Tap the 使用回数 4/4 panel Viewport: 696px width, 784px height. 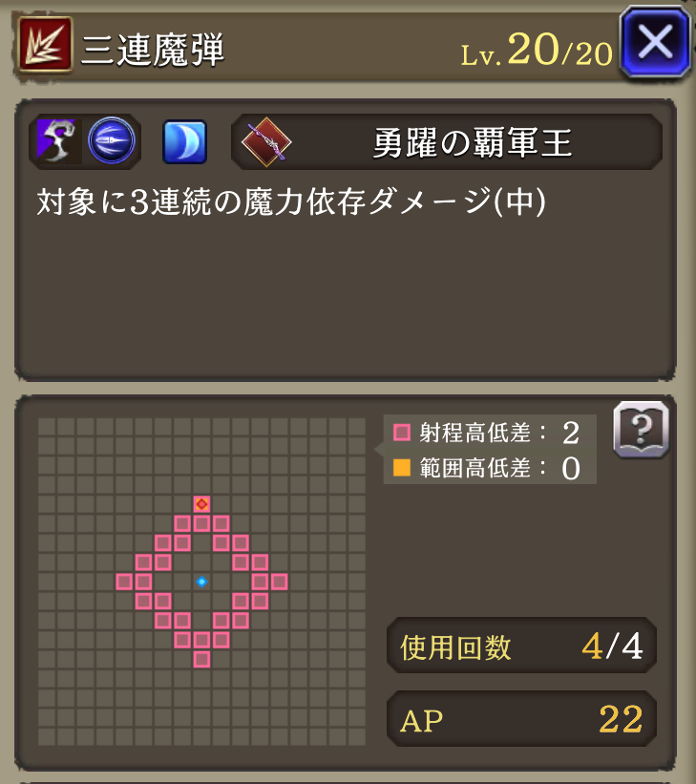pyautogui.click(x=521, y=646)
